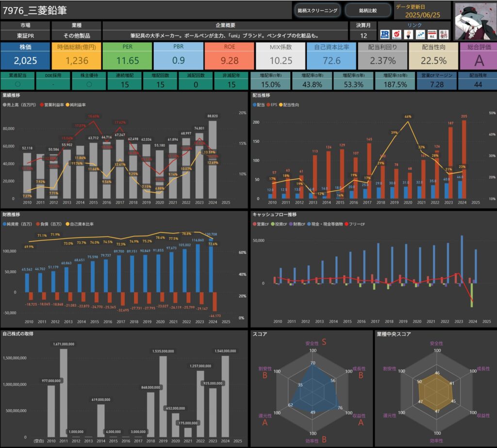Click the 株主優待 circle indicator
The image size is (497, 448).
pos(89,84)
